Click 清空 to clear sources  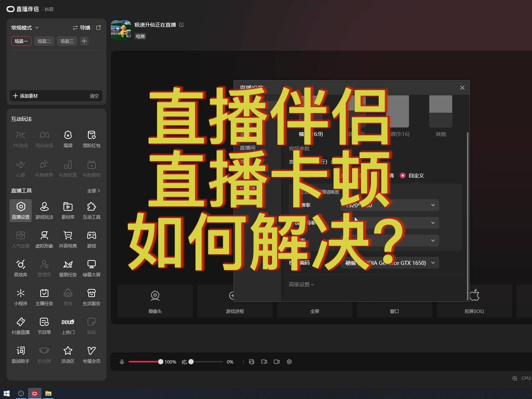point(94,96)
